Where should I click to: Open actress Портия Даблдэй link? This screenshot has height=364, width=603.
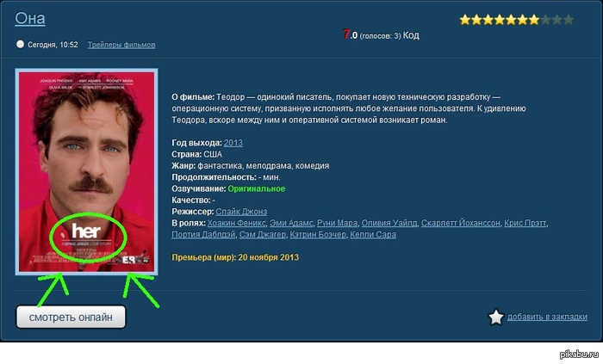tap(203, 235)
